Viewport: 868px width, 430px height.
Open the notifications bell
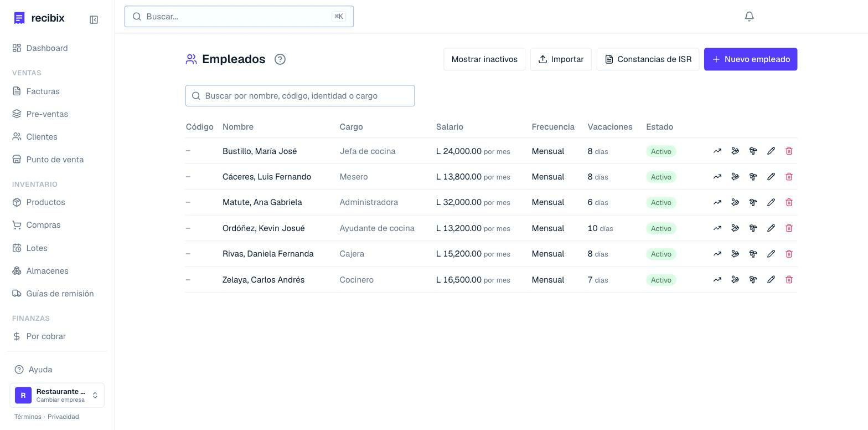tap(749, 17)
